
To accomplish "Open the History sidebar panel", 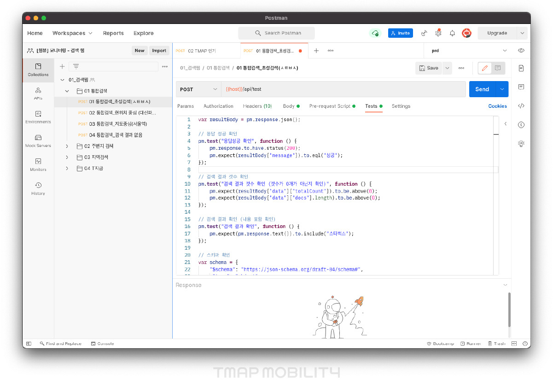I will pos(38,189).
